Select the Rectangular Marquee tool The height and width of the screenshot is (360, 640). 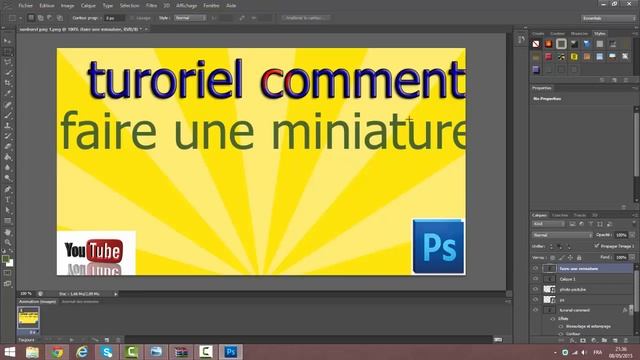coord(7,52)
